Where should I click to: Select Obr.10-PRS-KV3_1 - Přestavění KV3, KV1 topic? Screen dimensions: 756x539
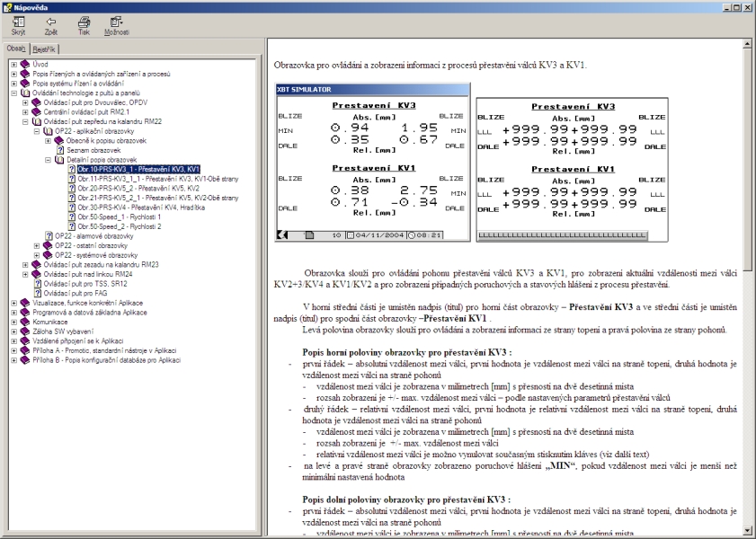138,170
